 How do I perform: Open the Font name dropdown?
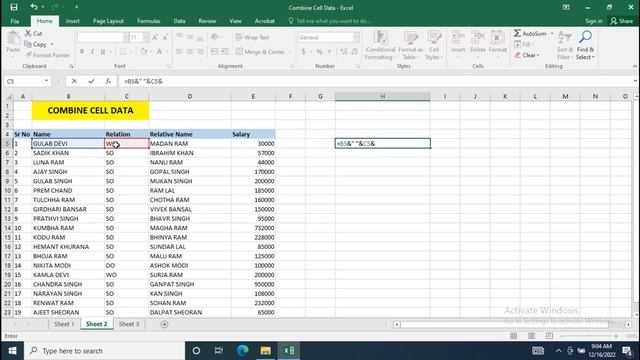coord(126,37)
